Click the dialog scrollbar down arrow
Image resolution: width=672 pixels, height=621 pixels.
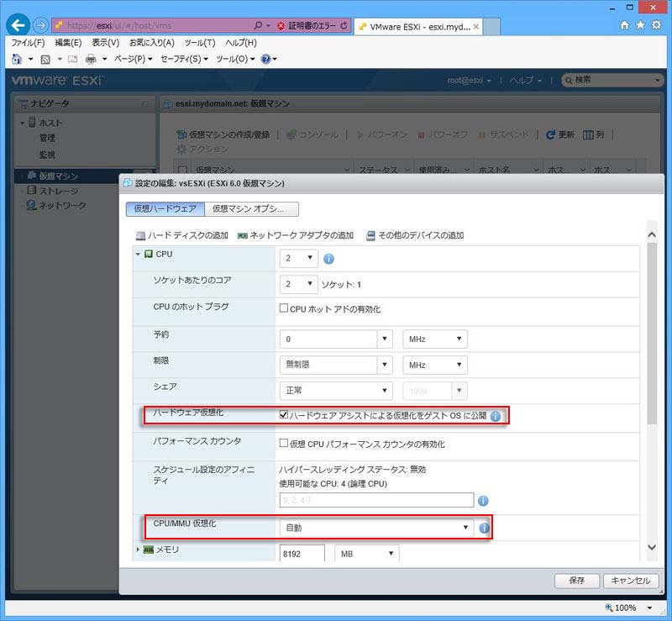652,547
